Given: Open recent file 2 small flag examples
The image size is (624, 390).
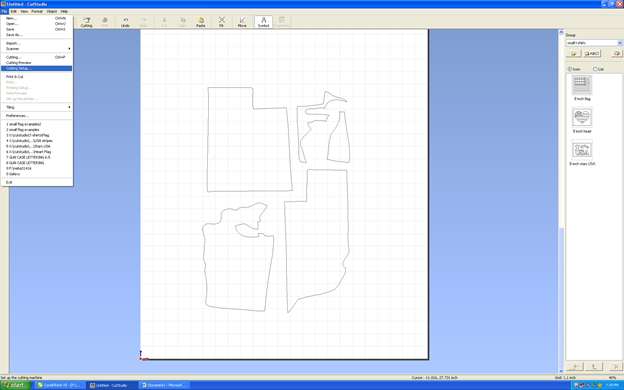Looking at the screenshot, I should pos(37,130).
